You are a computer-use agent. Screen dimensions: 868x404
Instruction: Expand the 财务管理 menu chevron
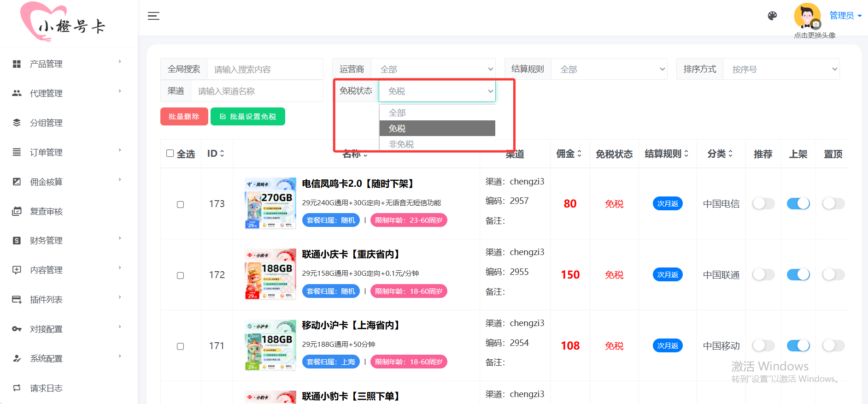pyautogui.click(x=120, y=238)
